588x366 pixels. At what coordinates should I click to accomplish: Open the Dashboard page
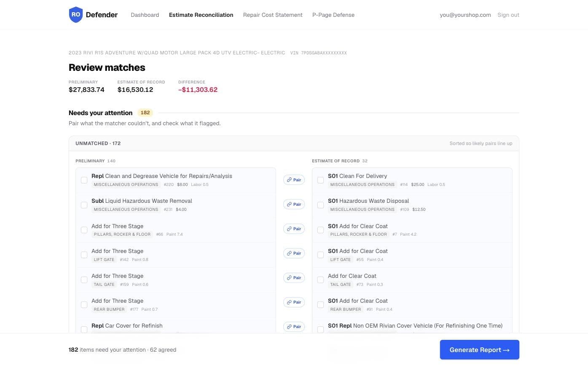click(145, 15)
